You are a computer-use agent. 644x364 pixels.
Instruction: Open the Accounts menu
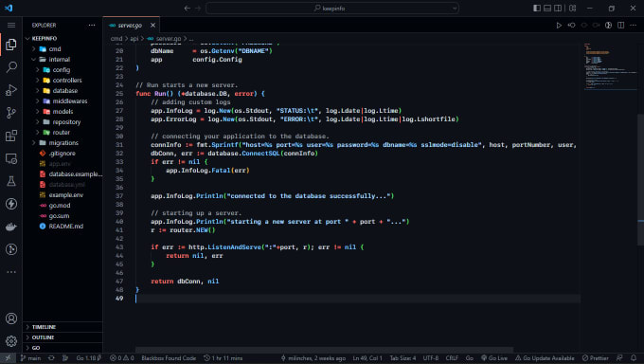pyautogui.click(x=11, y=318)
